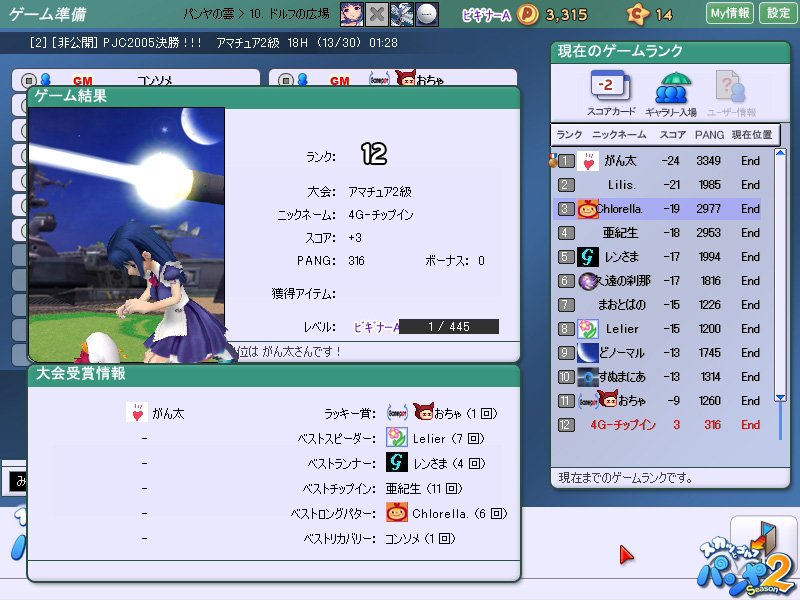The width and height of the screenshot is (800, 600).
Task: Click Lelier flower icon beside ベストスピーダー
Action: tap(396, 438)
